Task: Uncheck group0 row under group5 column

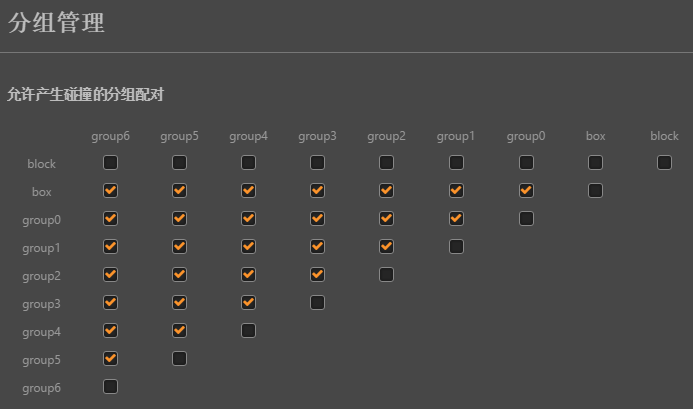Action: pos(179,218)
